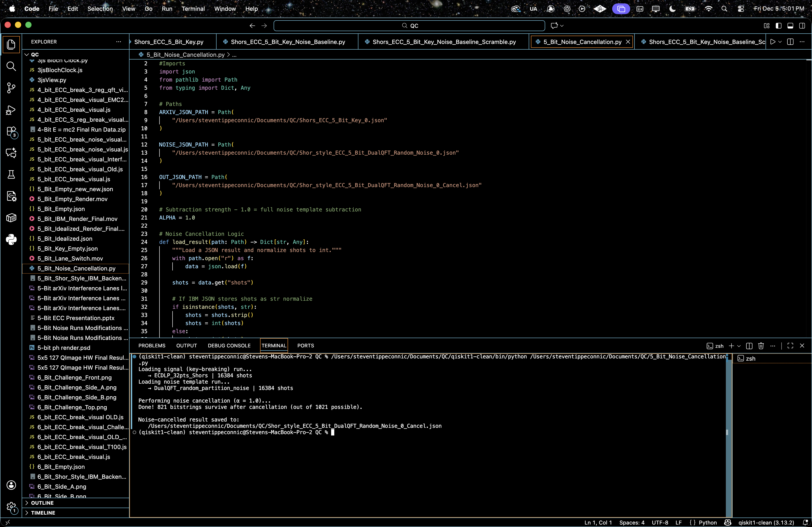Split the editor to the right

click(x=790, y=41)
